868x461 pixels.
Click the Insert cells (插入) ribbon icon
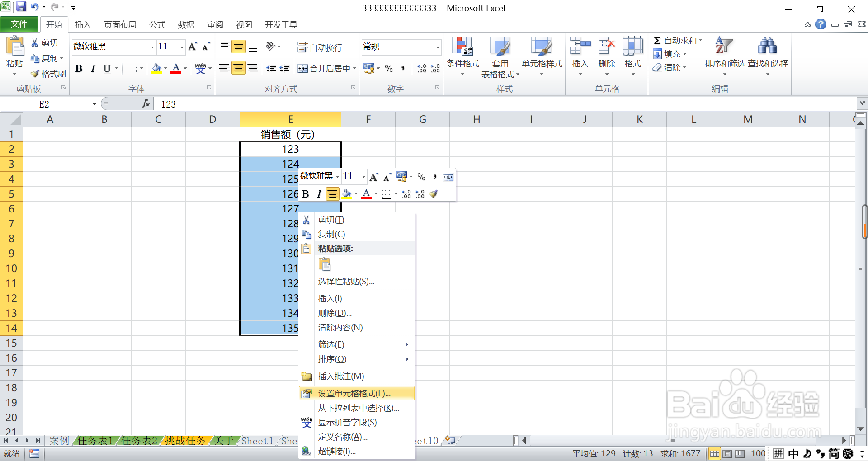580,46
